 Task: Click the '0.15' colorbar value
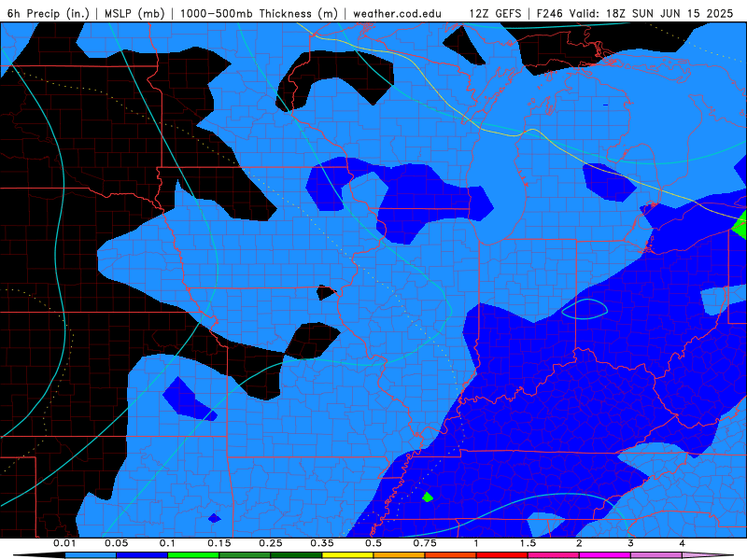[x=219, y=543]
